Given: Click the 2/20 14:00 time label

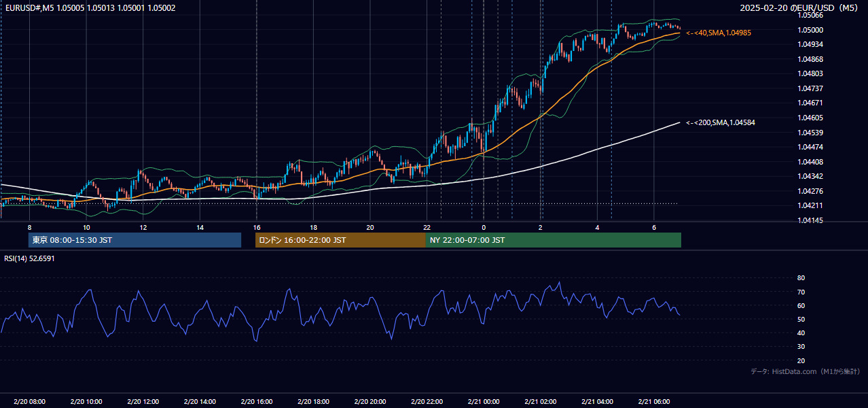Looking at the screenshot, I should [200, 401].
